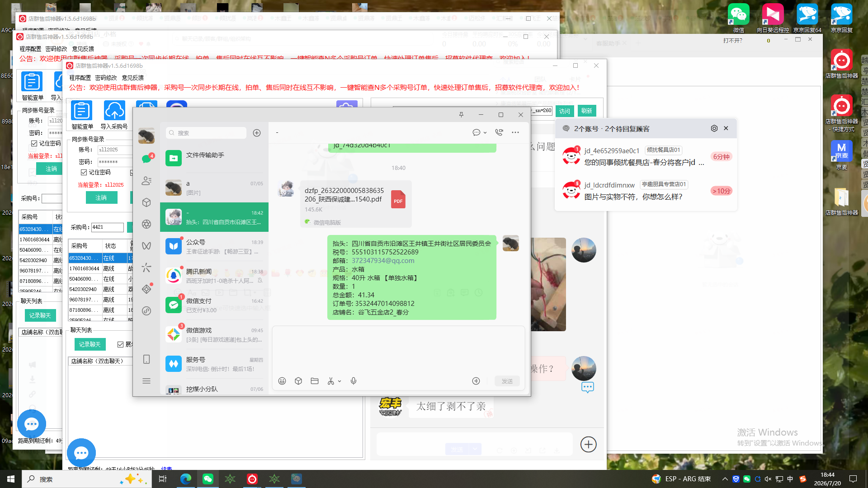
Task: Open settings gear in the 待回复顾客 panel
Action: point(714,128)
